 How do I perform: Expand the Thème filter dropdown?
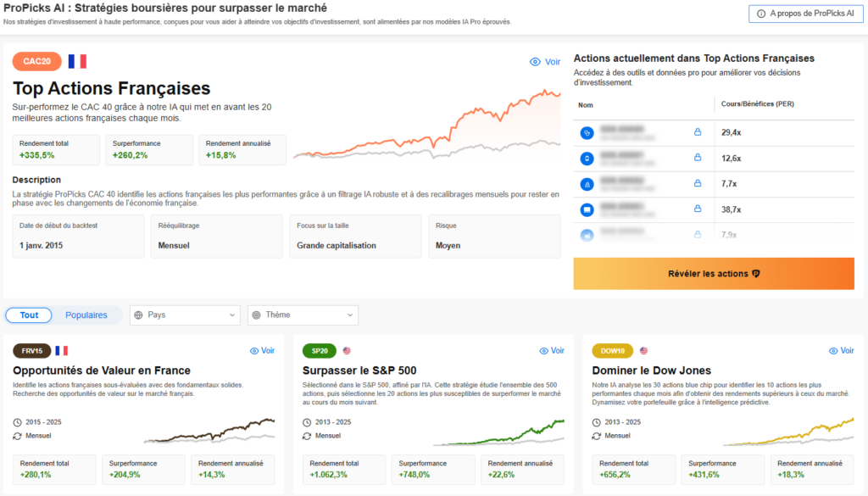pyautogui.click(x=303, y=315)
